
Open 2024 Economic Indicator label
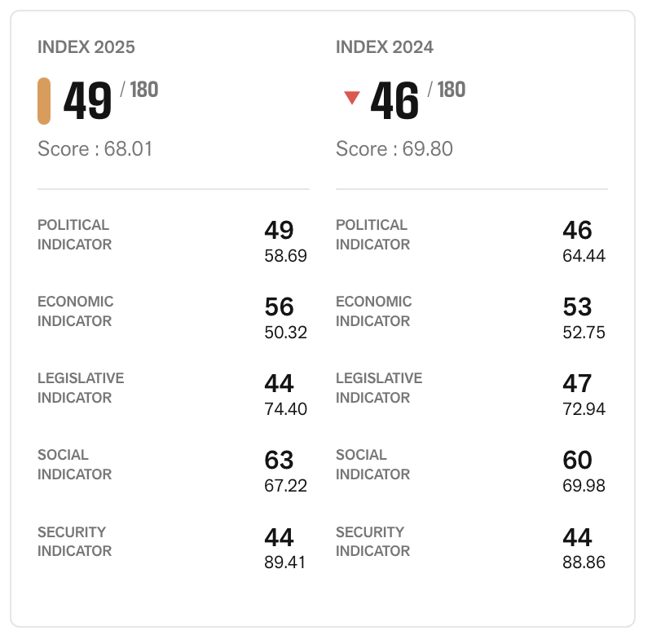pos(374,311)
